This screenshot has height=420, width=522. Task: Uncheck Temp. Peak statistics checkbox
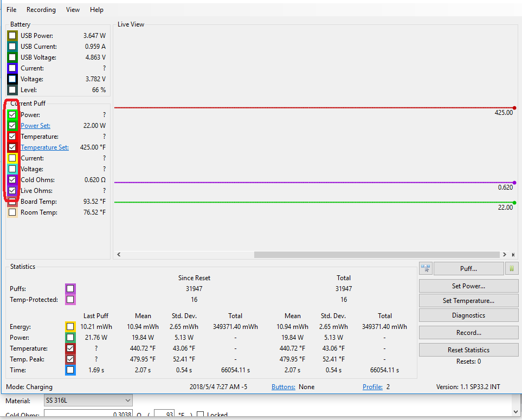point(70,359)
